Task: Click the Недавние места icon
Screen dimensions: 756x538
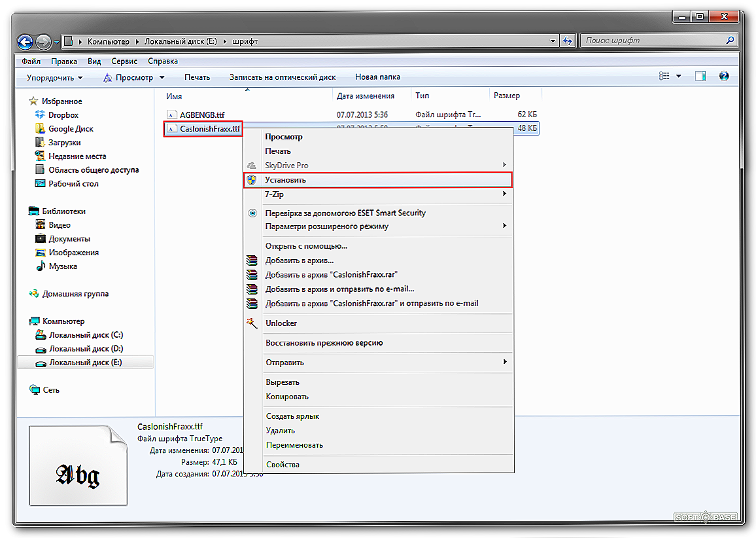Action: (x=40, y=156)
